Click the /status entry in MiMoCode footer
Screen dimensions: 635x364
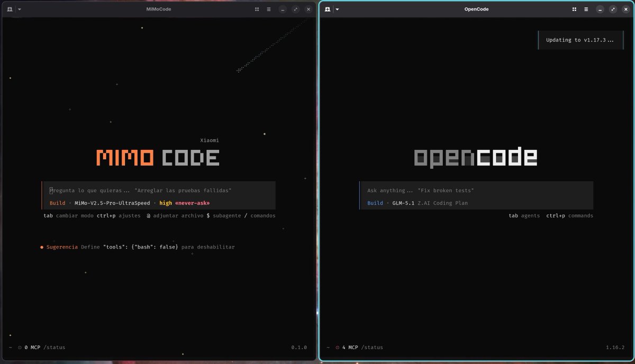tap(55, 348)
